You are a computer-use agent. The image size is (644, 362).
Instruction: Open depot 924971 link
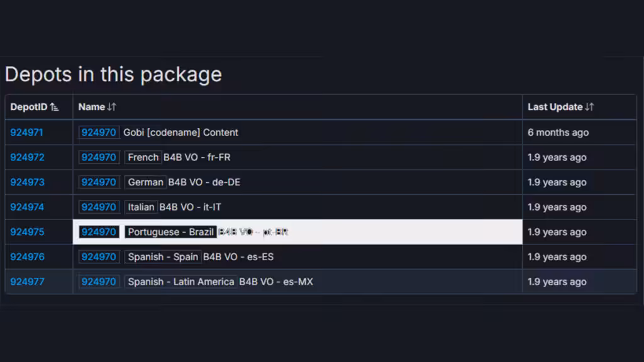point(27,133)
